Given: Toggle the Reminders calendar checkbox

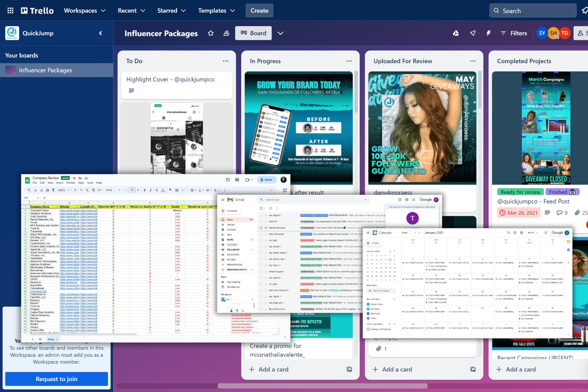Looking at the screenshot, I should [x=368, y=314].
